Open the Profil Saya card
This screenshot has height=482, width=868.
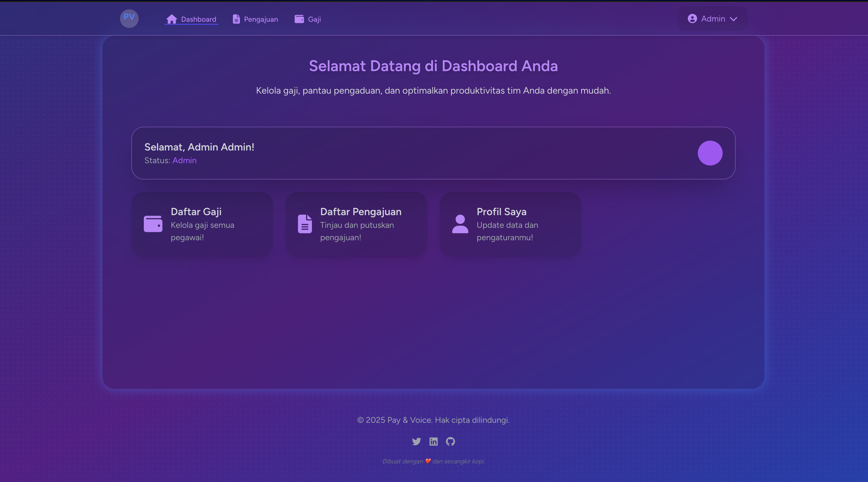510,224
